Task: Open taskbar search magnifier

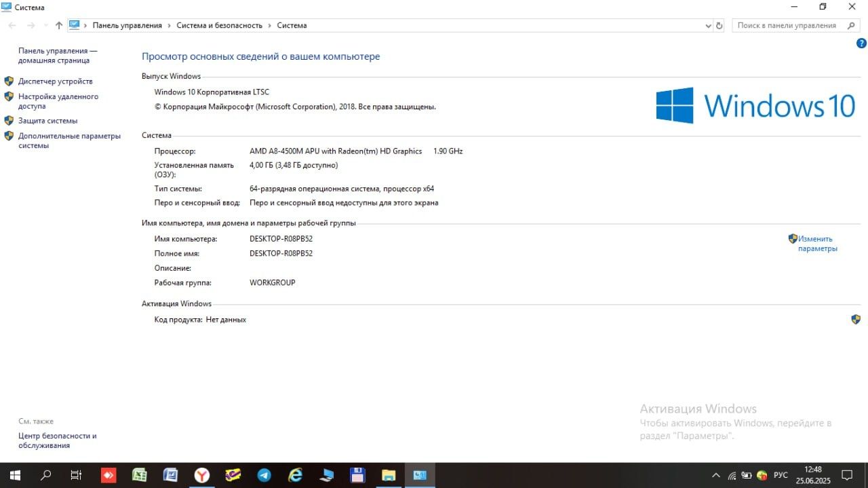Action: coord(46,475)
